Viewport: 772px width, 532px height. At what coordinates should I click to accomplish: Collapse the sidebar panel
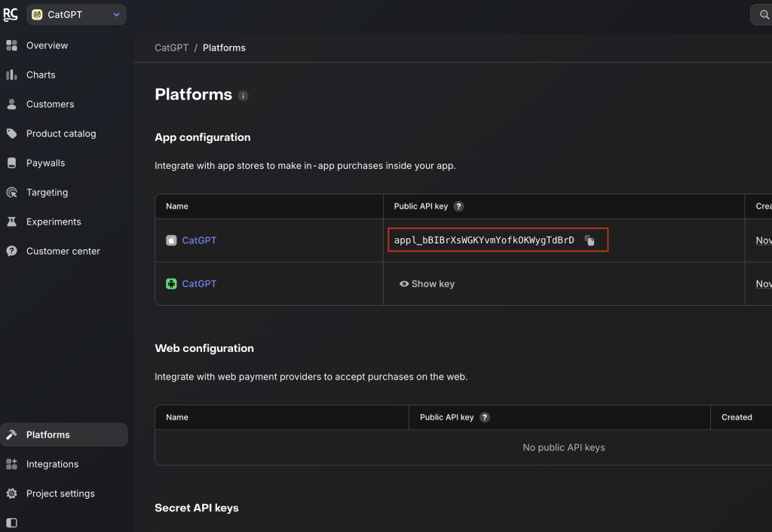coord(12,523)
